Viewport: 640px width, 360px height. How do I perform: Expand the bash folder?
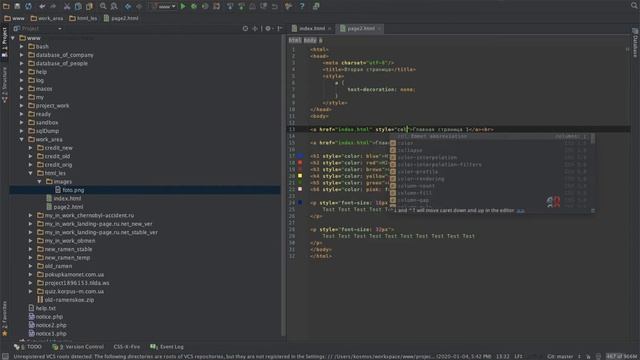tap(22, 47)
